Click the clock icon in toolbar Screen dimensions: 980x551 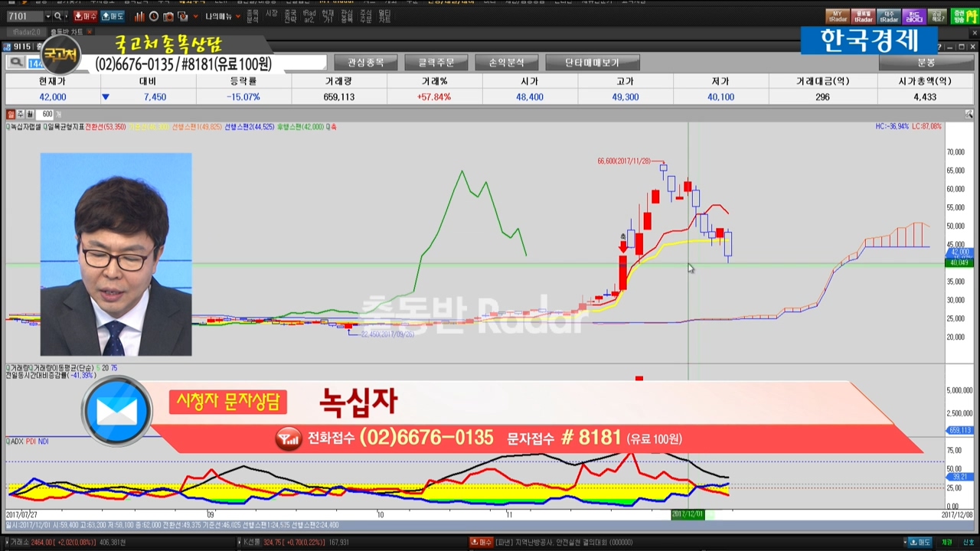pos(154,16)
